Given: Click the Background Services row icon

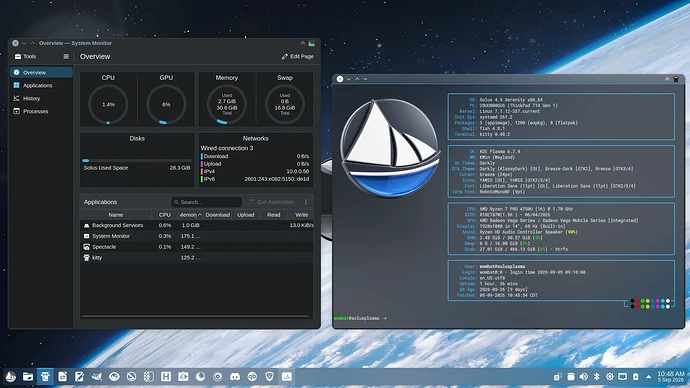Looking at the screenshot, I should click(87, 225).
